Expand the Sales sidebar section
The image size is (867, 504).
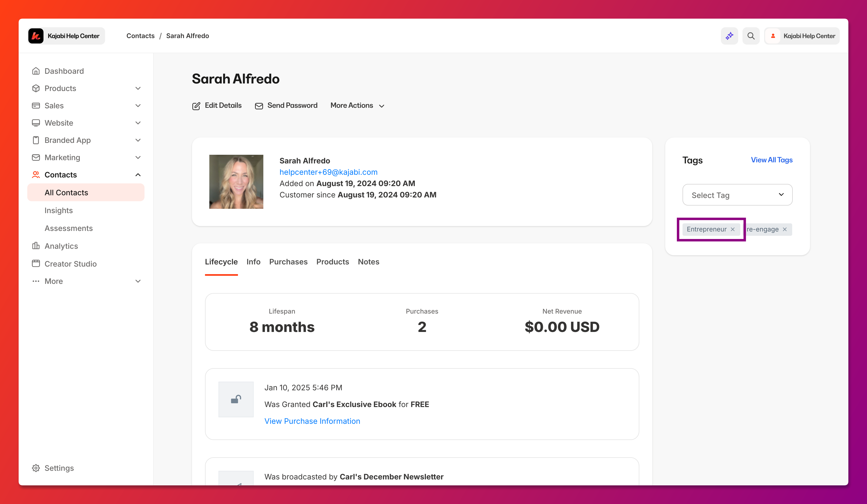pyautogui.click(x=138, y=106)
